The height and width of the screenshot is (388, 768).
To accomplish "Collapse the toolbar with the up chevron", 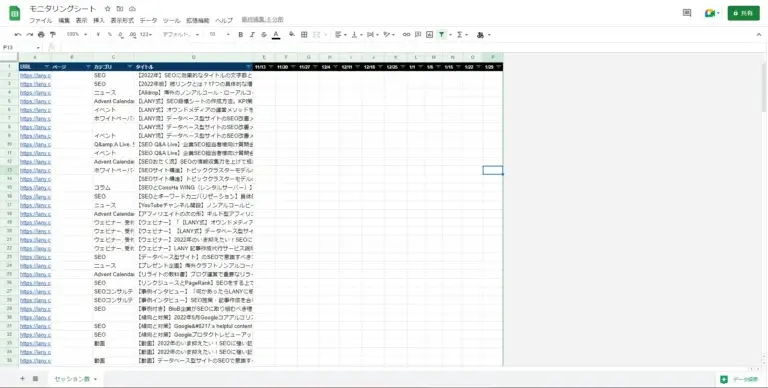I will point(759,35).
